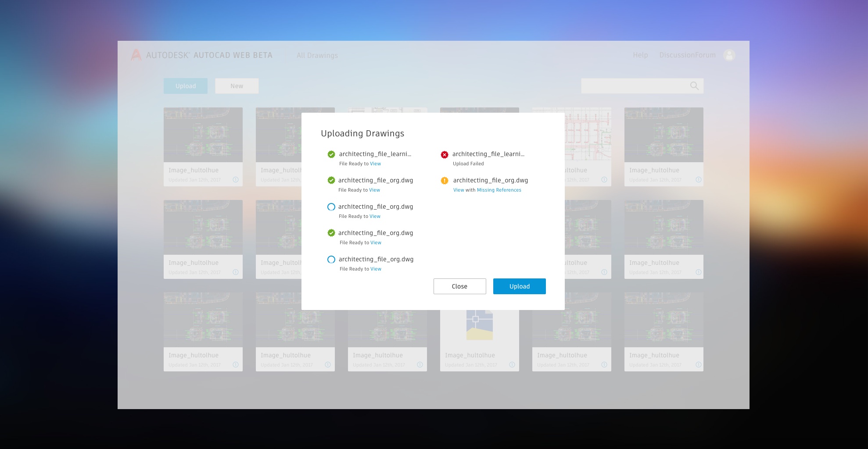Click the Missing References link
The height and width of the screenshot is (449, 868).
point(499,190)
